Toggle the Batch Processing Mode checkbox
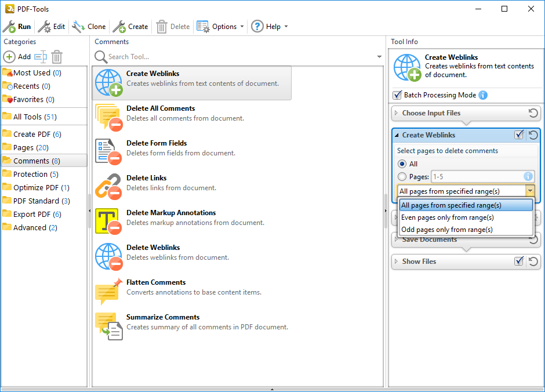This screenshot has width=545, height=392. (397, 95)
